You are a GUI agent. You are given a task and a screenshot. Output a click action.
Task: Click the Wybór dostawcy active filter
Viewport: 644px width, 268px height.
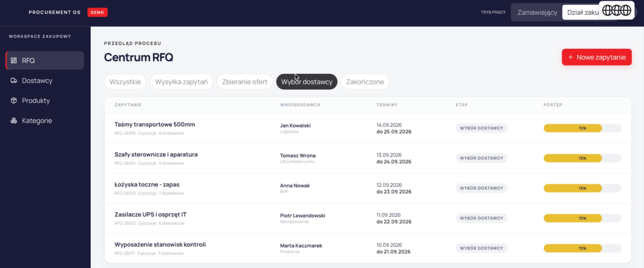coord(307,82)
